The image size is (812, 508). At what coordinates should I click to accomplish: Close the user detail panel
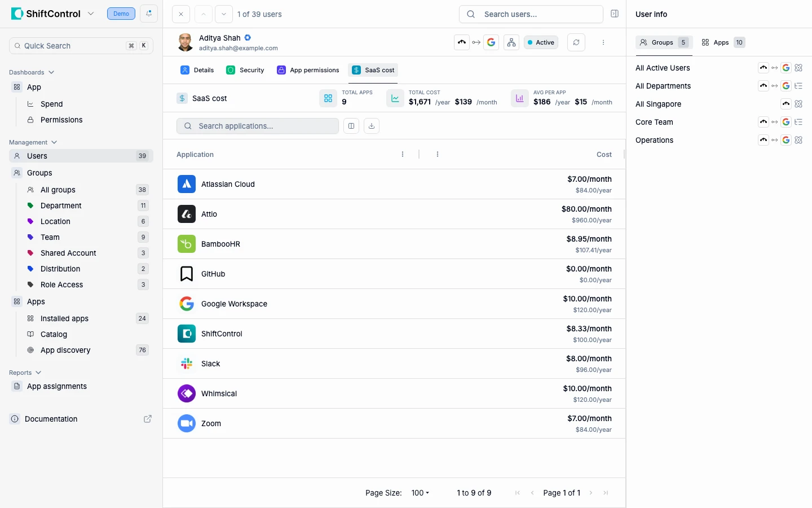pos(181,14)
